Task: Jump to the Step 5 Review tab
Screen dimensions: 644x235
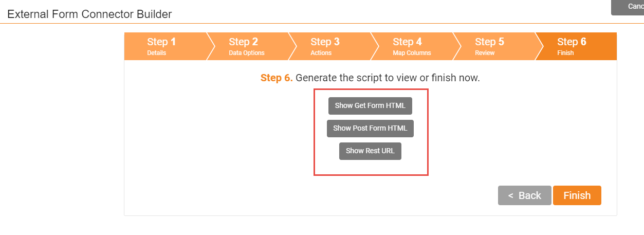Action: (493, 46)
